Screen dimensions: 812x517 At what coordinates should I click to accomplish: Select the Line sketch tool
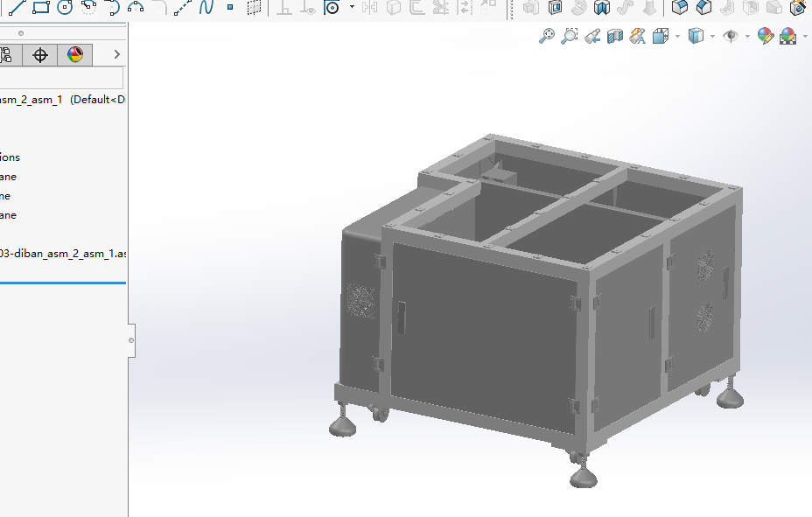(x=17, y=7)
